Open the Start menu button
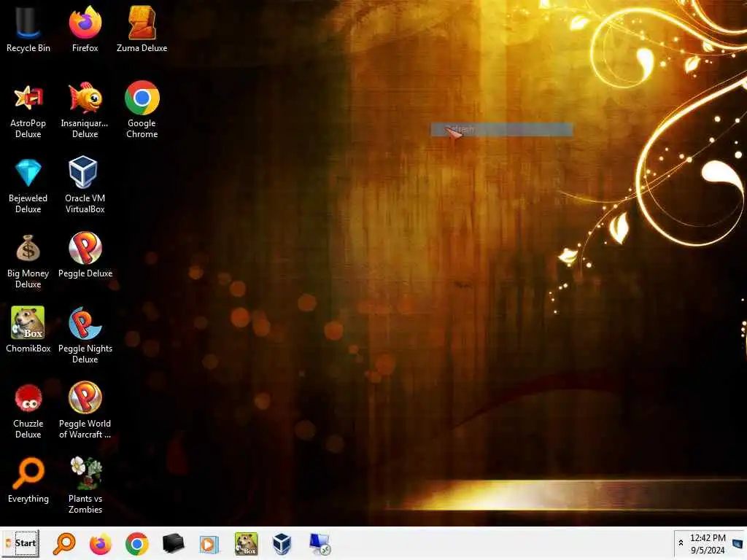This screenshot has height=560, width=747. (x=21, y=543)
